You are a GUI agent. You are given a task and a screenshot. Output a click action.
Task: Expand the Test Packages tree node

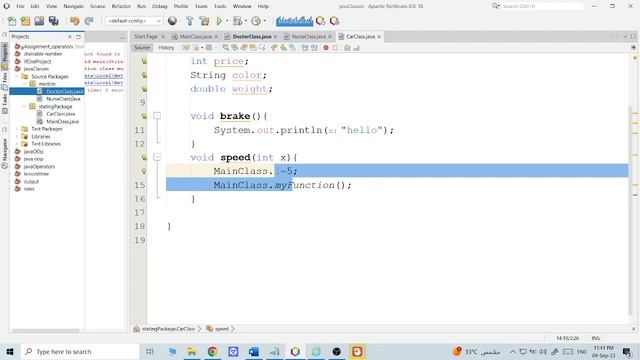(x=17, y=129)
